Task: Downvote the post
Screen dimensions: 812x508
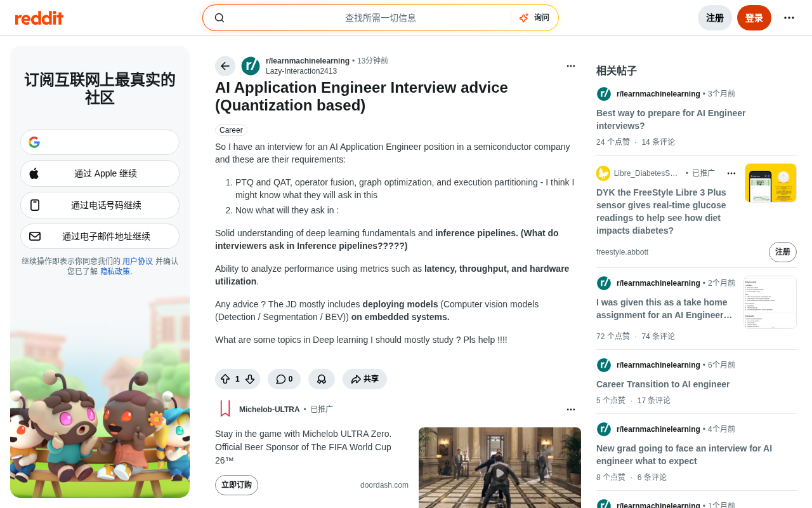Action: (250, 379)
